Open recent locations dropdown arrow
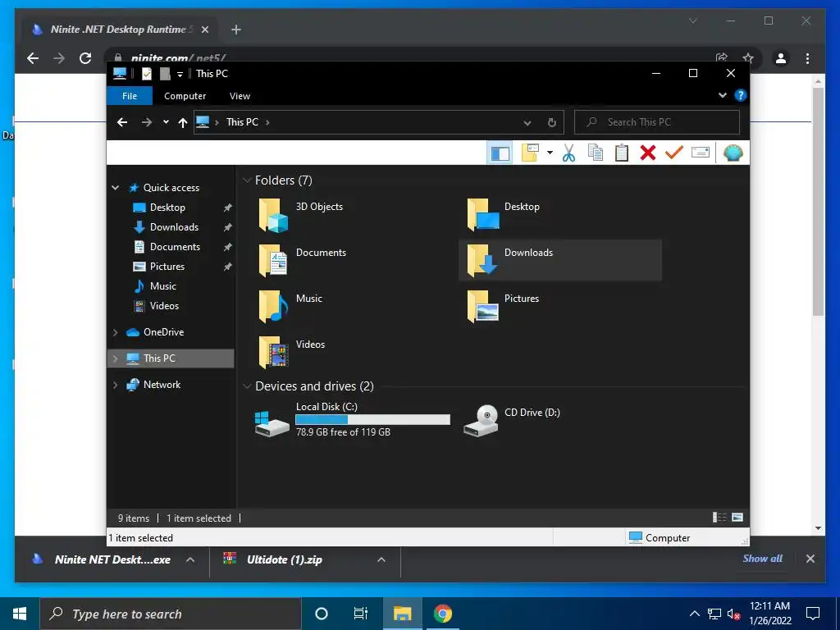 point(166,122)
